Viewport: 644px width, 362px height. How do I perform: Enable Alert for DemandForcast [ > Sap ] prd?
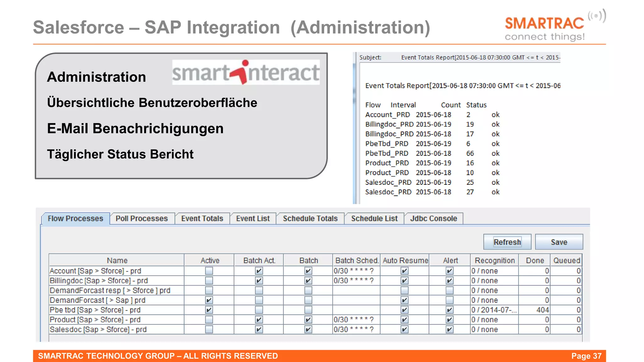(450, 300)
